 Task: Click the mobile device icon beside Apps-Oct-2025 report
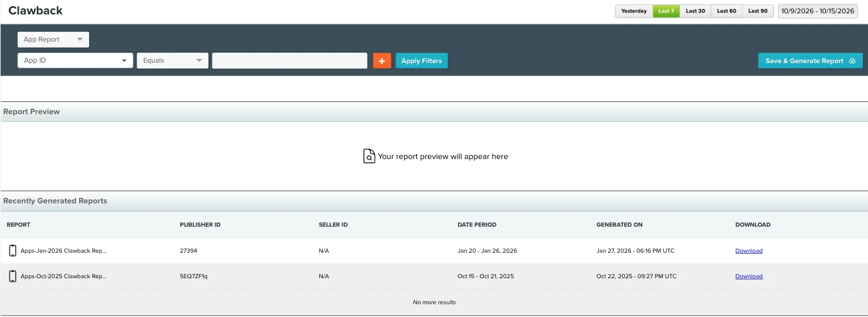(x=13, y=277)
